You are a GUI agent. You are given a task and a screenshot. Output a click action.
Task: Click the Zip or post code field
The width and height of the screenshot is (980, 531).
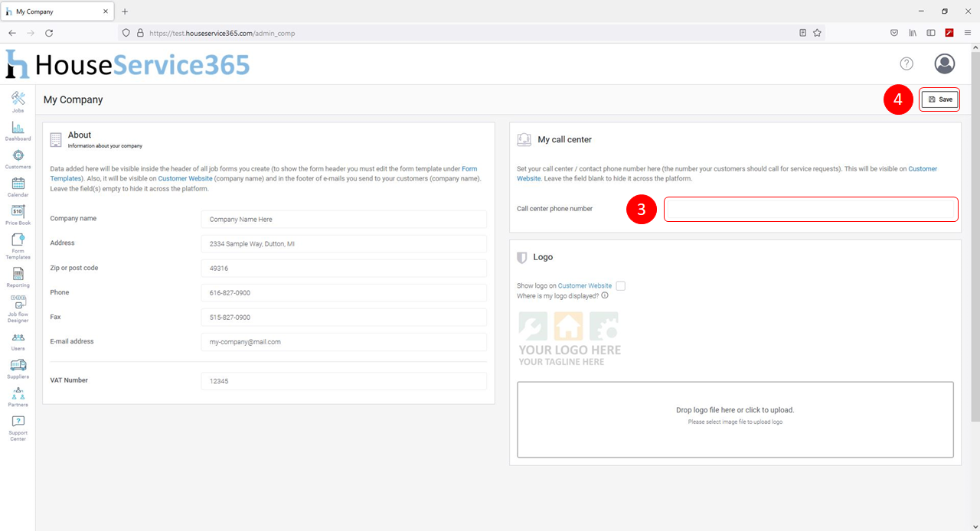[344, 268]
